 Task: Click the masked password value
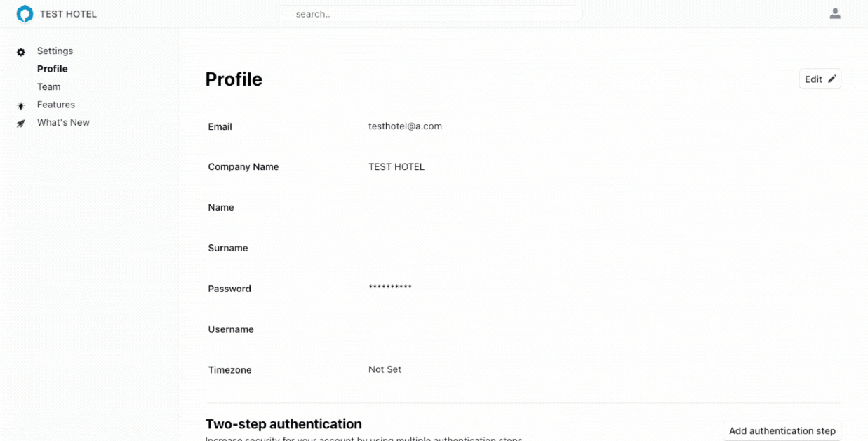coord(390,288)
